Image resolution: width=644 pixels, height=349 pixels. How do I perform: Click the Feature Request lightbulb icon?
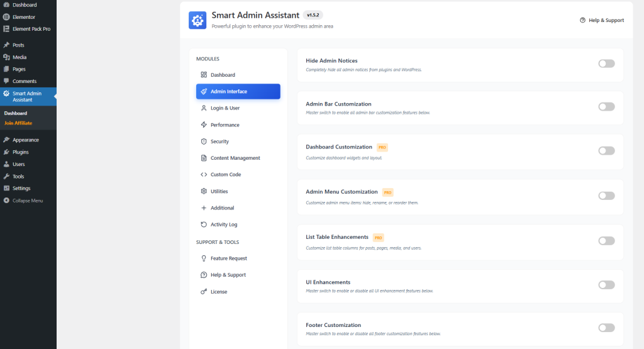click(204, 258)
